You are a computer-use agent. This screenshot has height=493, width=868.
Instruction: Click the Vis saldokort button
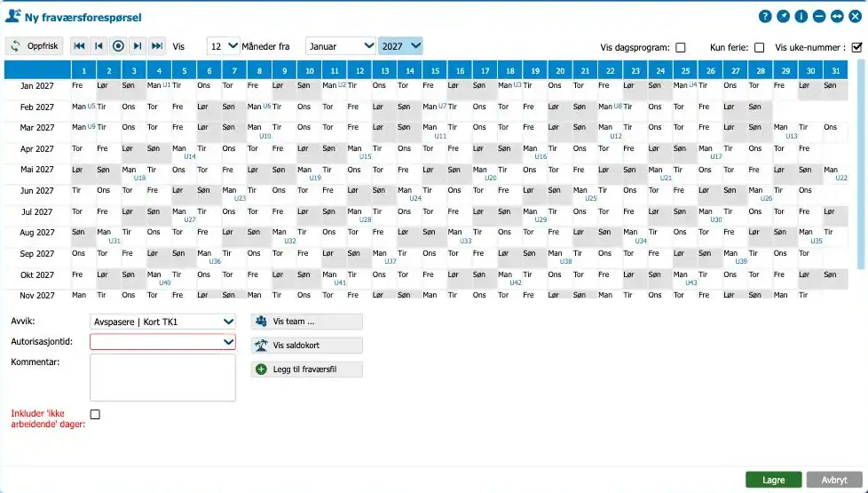307,345
